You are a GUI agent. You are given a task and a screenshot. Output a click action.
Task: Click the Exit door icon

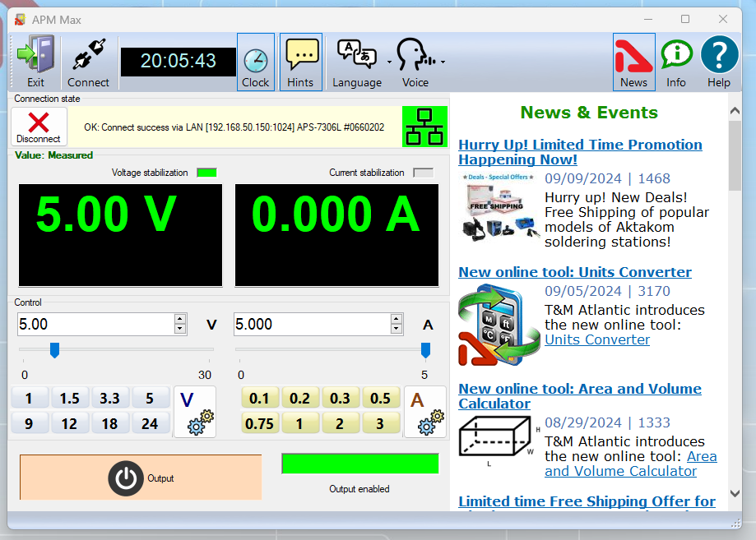35,61
